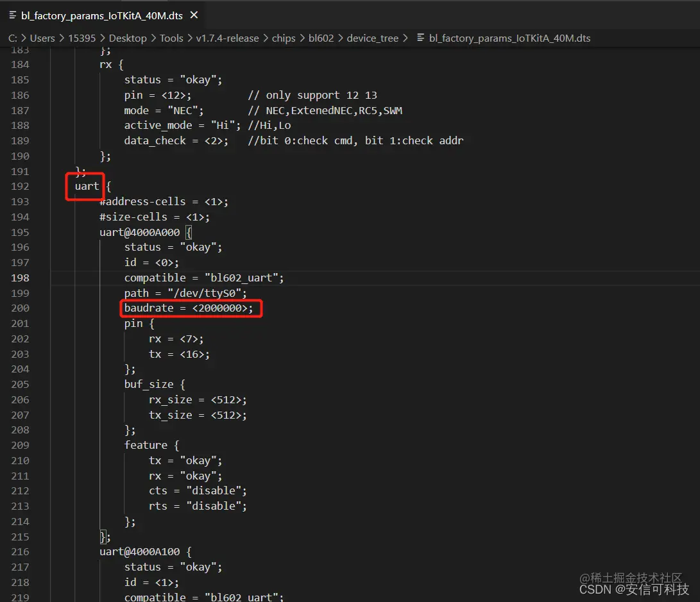
Task: Open the 'v1.7.4-release' breadcrumb folder
Action: 227,38
